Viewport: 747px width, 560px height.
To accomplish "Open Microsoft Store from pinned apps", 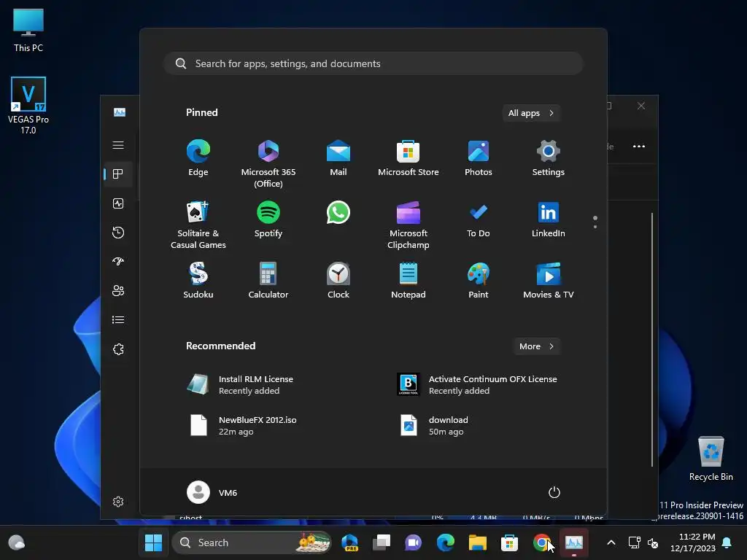I will [409, 158].
